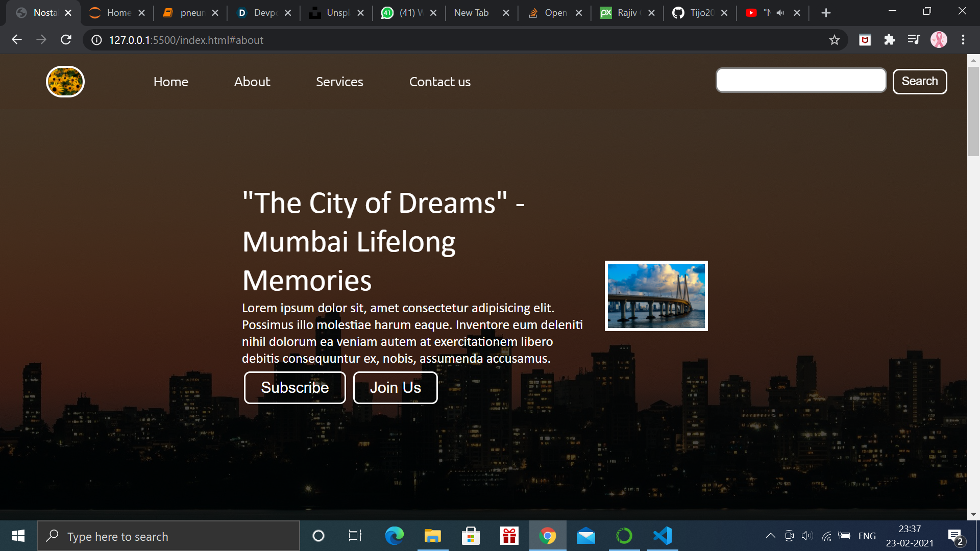The image size is (980, 551).
Task: Open Chrome media controls icon
Action: 914,40
